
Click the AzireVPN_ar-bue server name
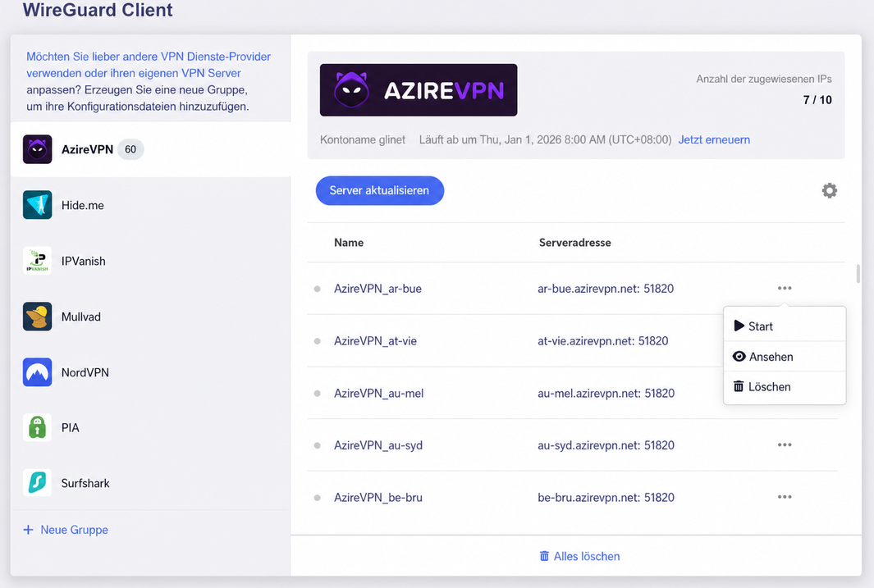pyautogui.click(x=378, y=289)
